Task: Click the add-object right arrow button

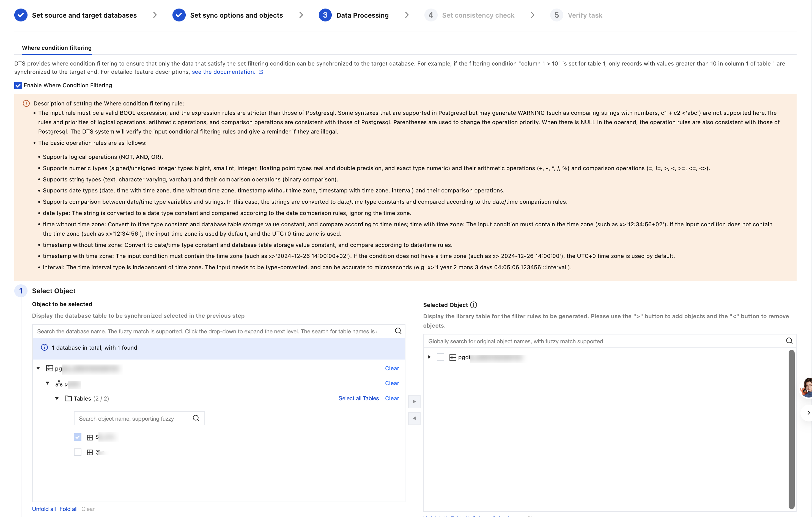Action: pos(414,402)
